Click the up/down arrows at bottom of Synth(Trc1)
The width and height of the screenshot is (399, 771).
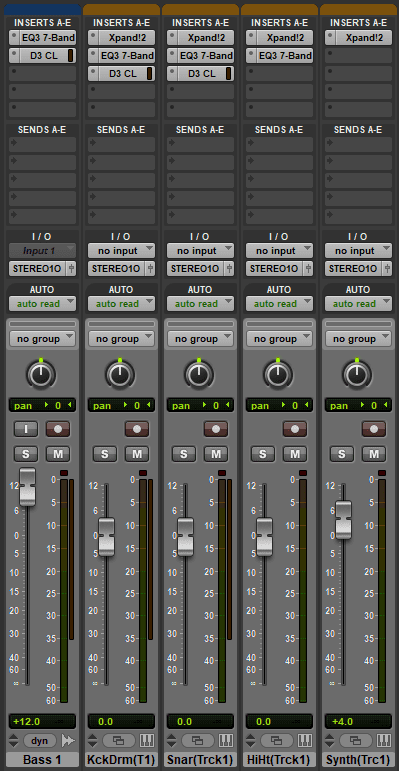coord(330,740)
